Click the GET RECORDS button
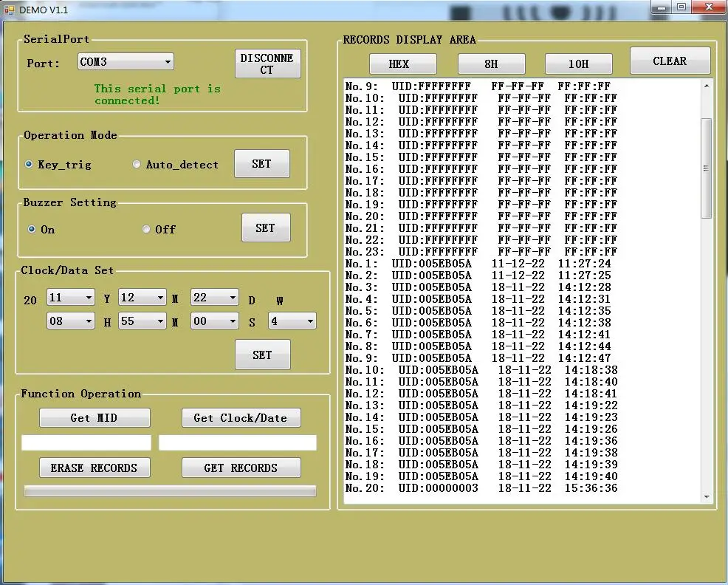 click(241, 468)
